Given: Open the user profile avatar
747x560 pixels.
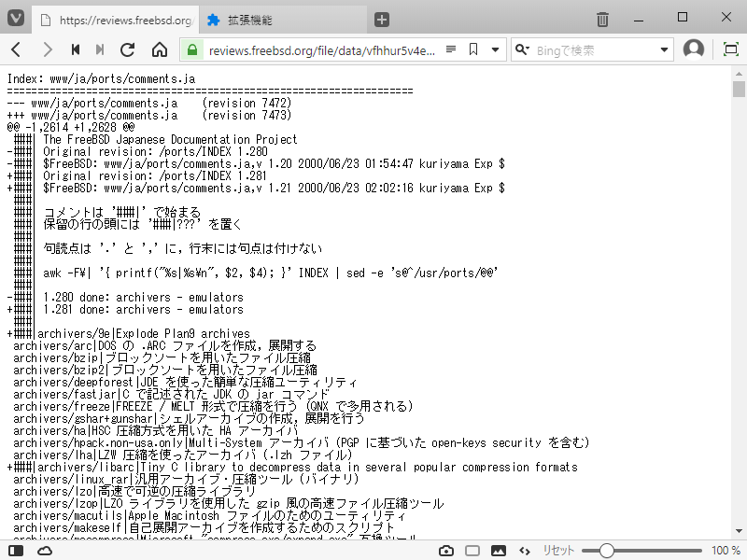Looking at the screenshot, I should tap(694, 49).
